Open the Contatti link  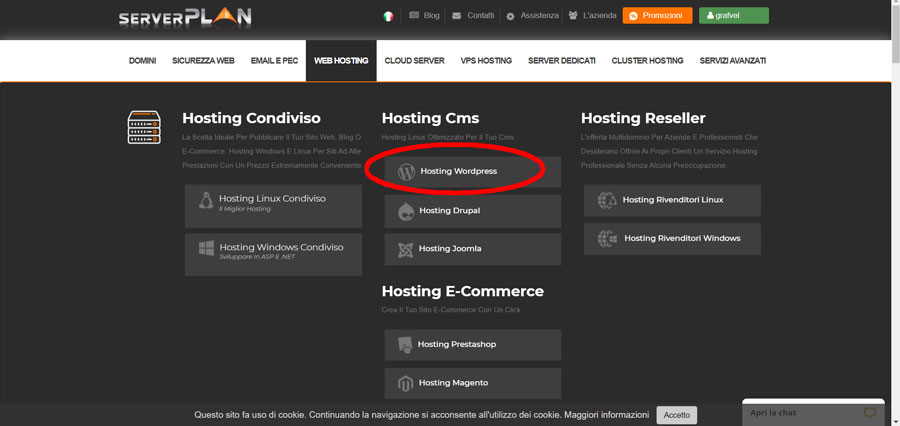click(x=480, y=16)
